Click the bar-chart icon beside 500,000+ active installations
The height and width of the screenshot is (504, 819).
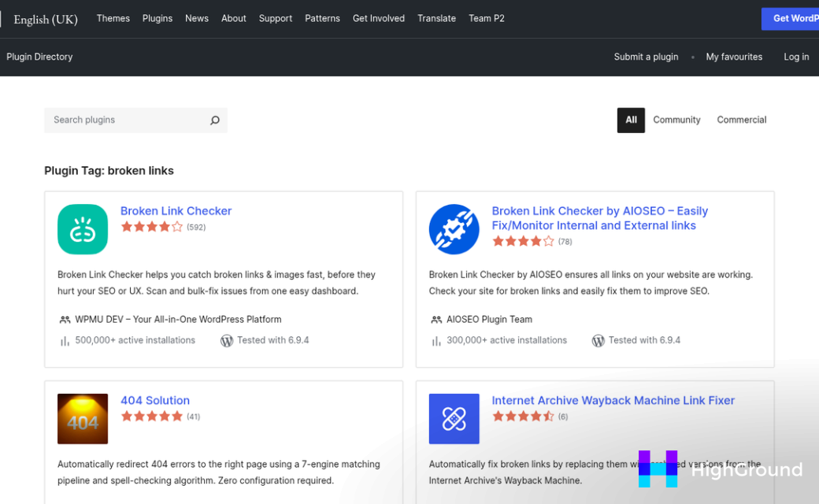[64, 340]
